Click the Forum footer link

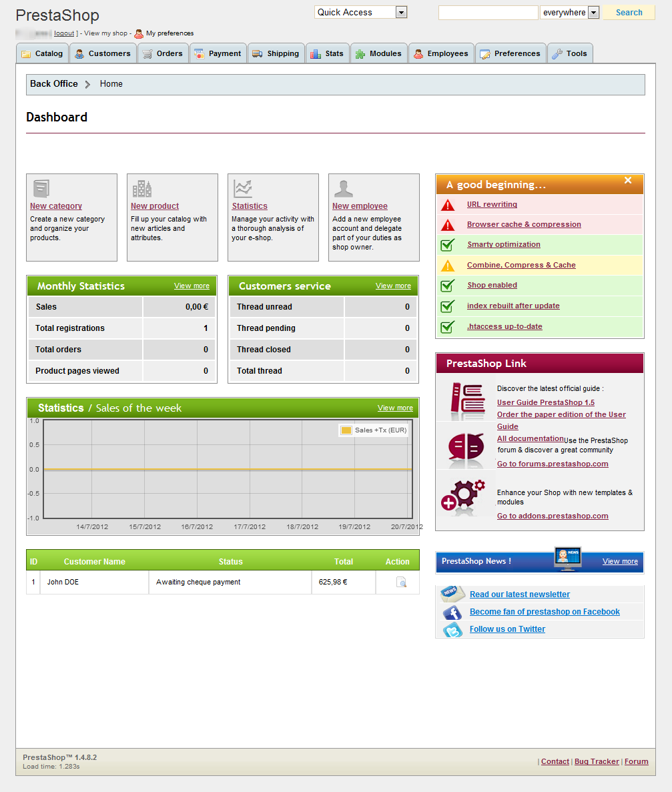636,762
